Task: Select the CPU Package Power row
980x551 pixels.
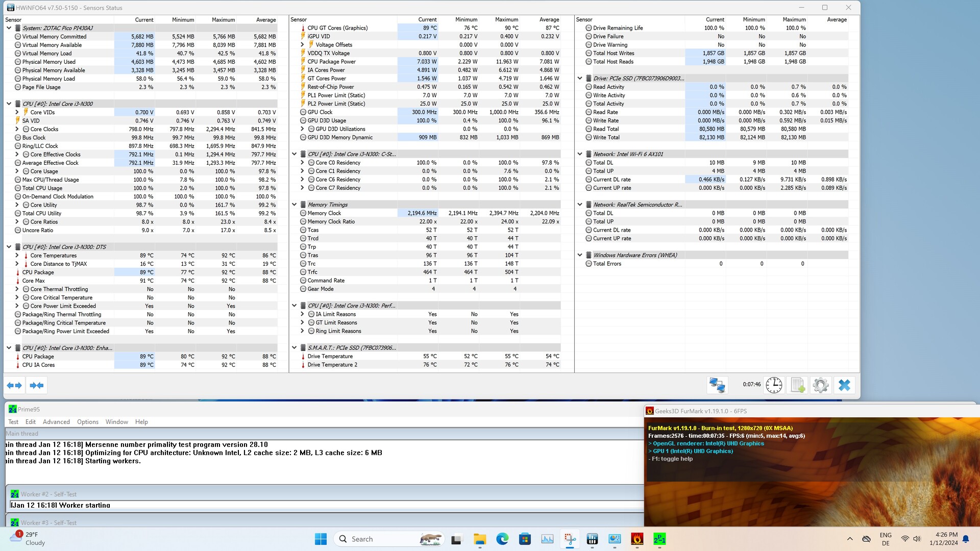Action: click(332, 62)
